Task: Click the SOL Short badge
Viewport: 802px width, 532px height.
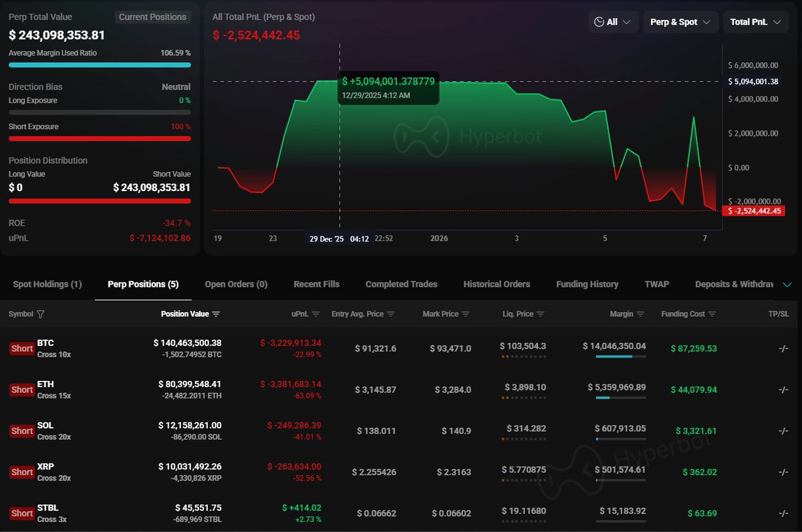Action: coord(22,431)
